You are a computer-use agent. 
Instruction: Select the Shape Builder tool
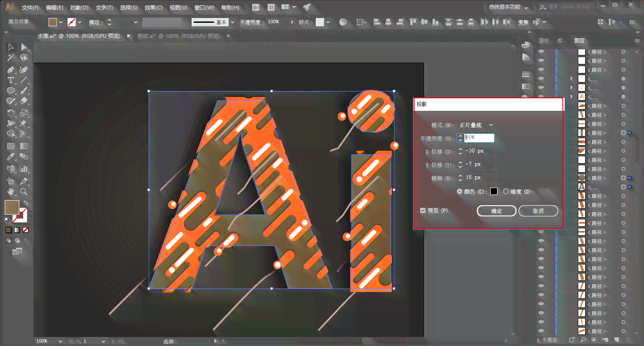[11, 135]
